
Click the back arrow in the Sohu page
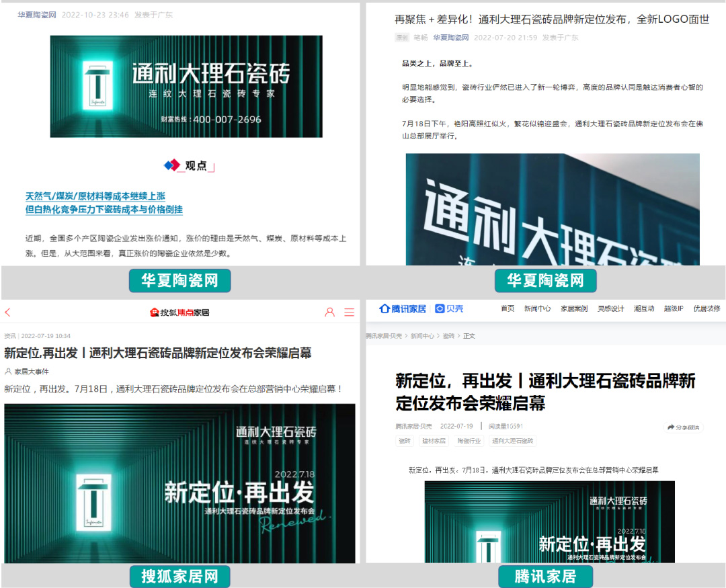click(x=7, y=312)
